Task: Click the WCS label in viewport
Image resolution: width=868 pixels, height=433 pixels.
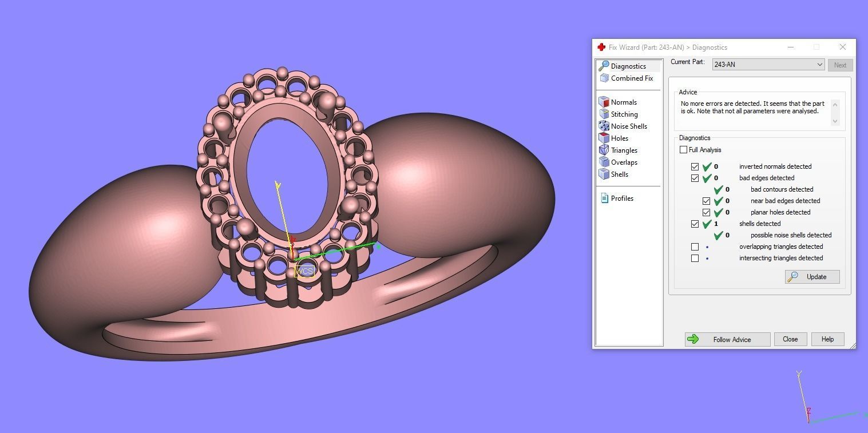Action: (x=304, y=271)
